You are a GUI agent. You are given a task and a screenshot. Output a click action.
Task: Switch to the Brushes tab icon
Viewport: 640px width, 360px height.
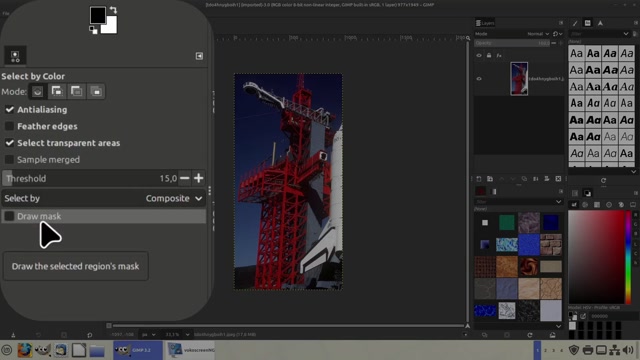575,23
